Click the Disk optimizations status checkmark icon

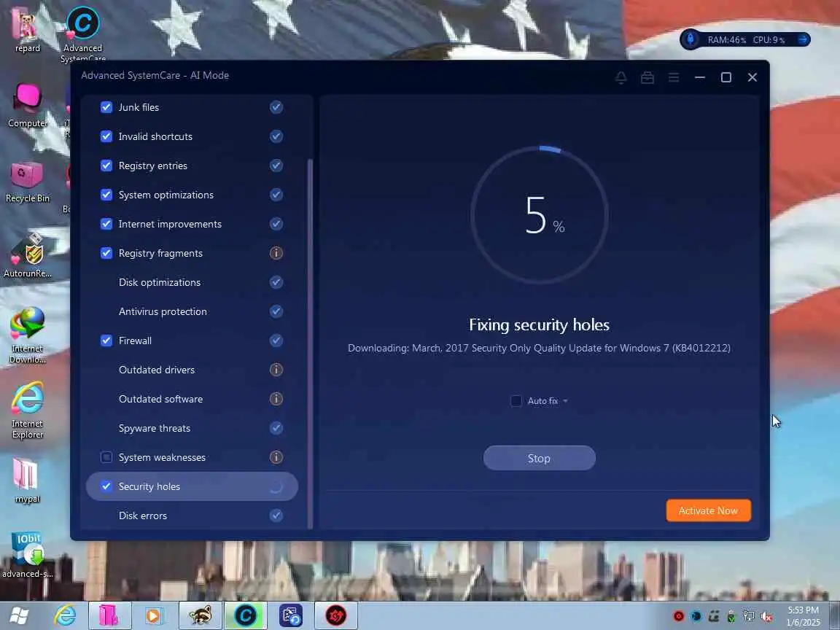276,282
